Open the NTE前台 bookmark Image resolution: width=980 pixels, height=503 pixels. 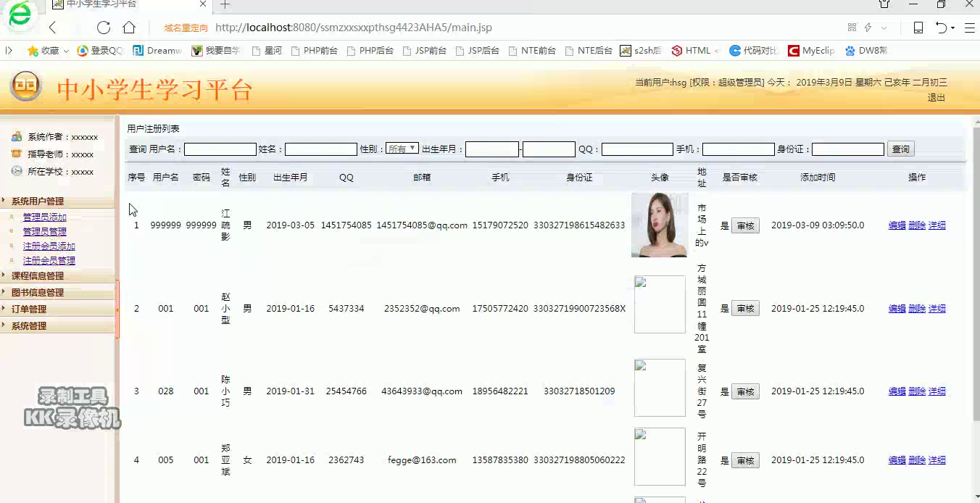pyautogui.click(x=532, y=51)
